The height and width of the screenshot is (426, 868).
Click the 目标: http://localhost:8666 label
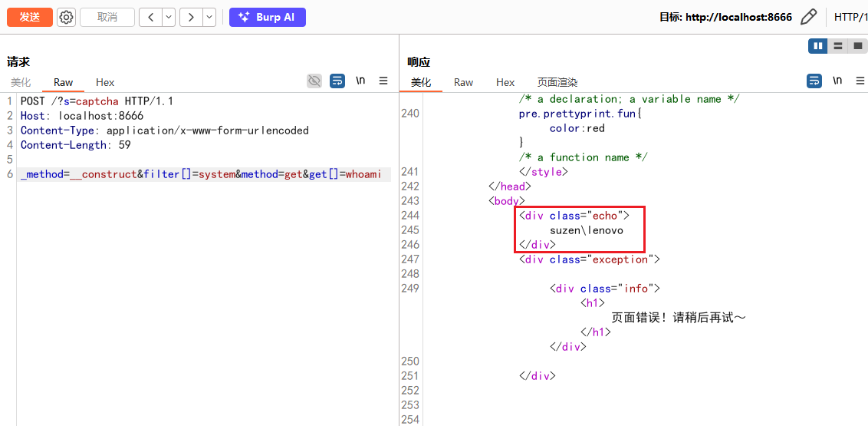tap(725, 17)
